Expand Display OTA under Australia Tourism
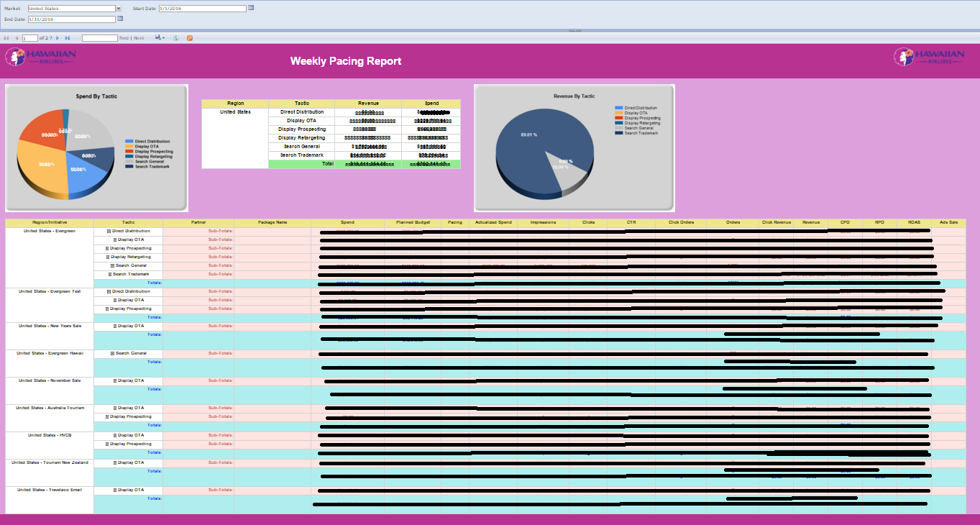 tap(115, 408)
